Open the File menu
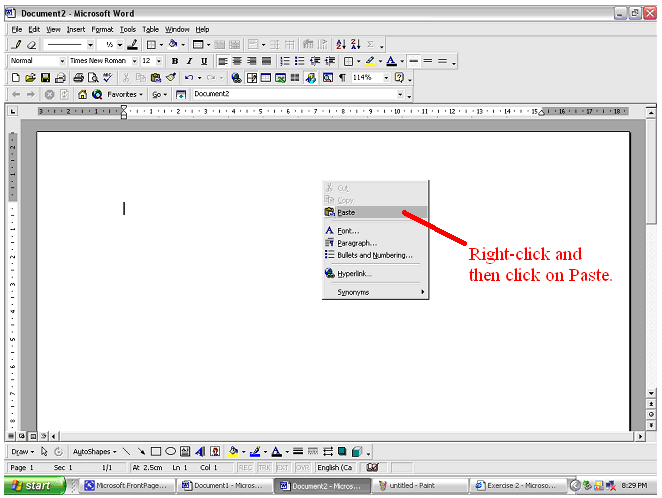This screenshot has height=498, width=662. [16, 30]
